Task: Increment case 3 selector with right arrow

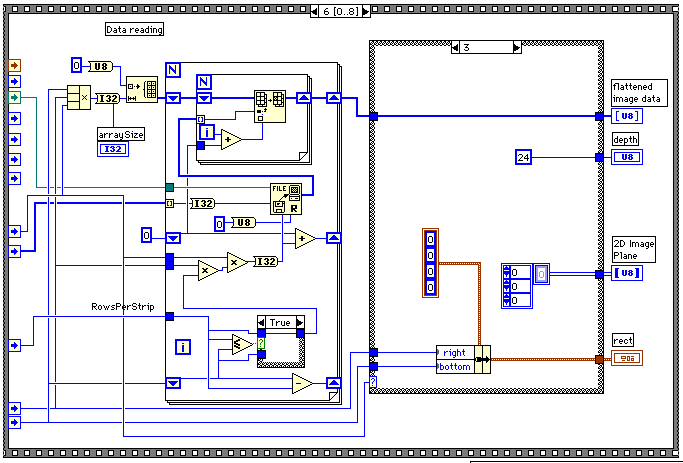Action: coord(517,47)
